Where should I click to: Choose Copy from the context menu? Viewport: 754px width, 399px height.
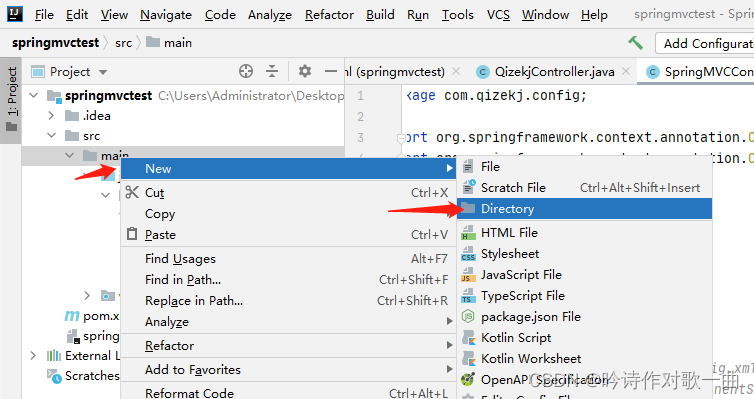click(x=288, y=213)
